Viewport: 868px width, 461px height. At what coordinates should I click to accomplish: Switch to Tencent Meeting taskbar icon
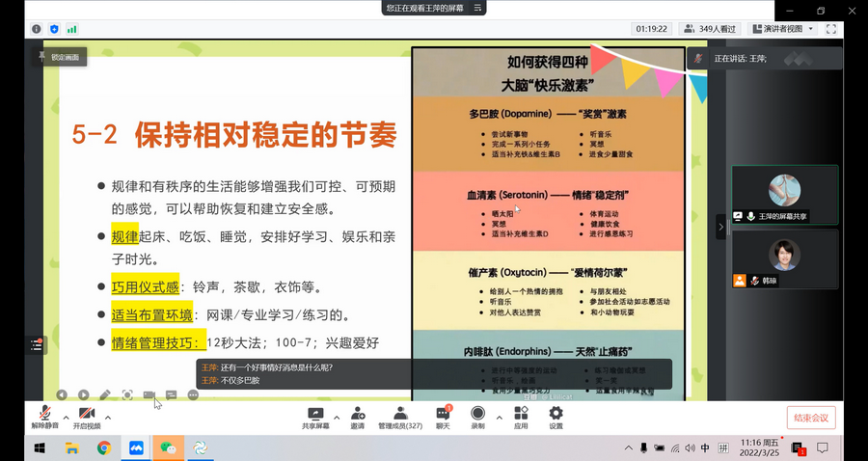[136, 447]
